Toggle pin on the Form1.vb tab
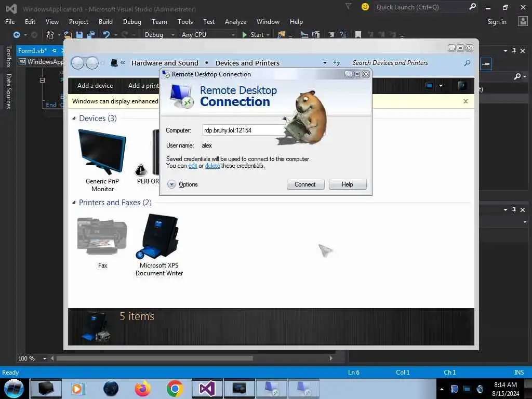Image resolution: width=532 pixels, height=399 pixels. pyautogui.click(x=54, y=50)
